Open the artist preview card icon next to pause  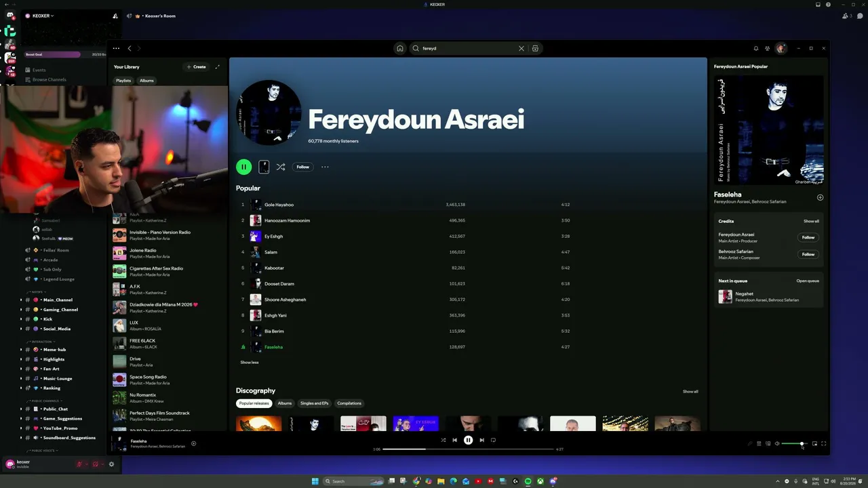click(264, 167)
